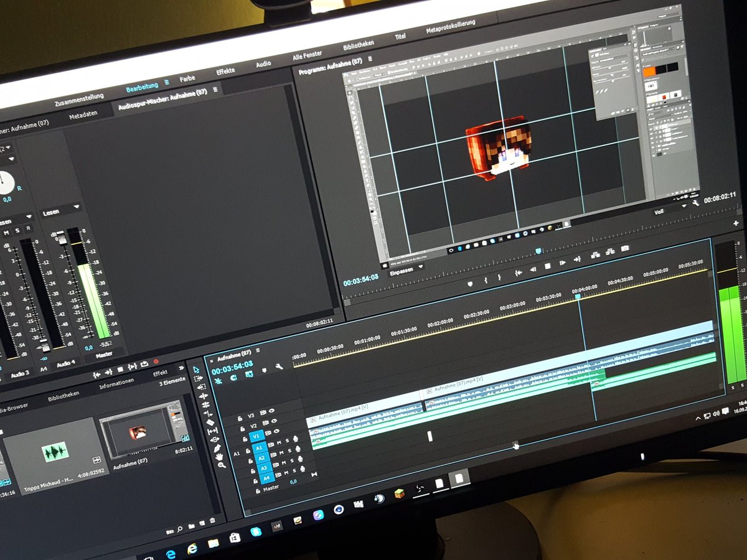Select the Pen tool
Image resolution: width=747 pixels, height=560 pixels.
[x=217, y=448]
